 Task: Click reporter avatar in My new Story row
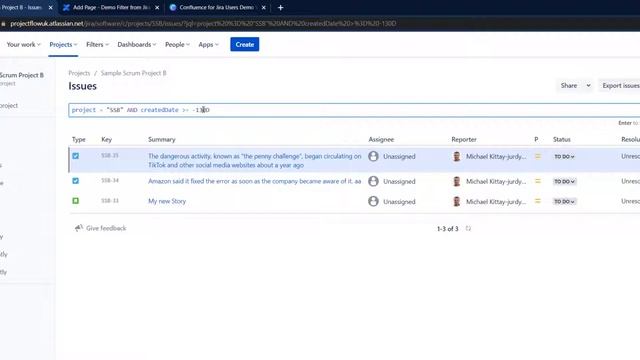point(457,201)
